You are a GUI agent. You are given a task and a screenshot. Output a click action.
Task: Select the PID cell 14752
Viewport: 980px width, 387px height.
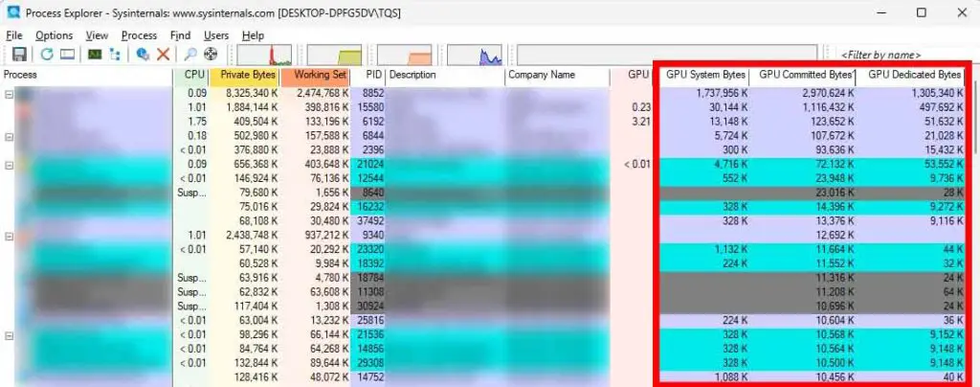(370, 377)
